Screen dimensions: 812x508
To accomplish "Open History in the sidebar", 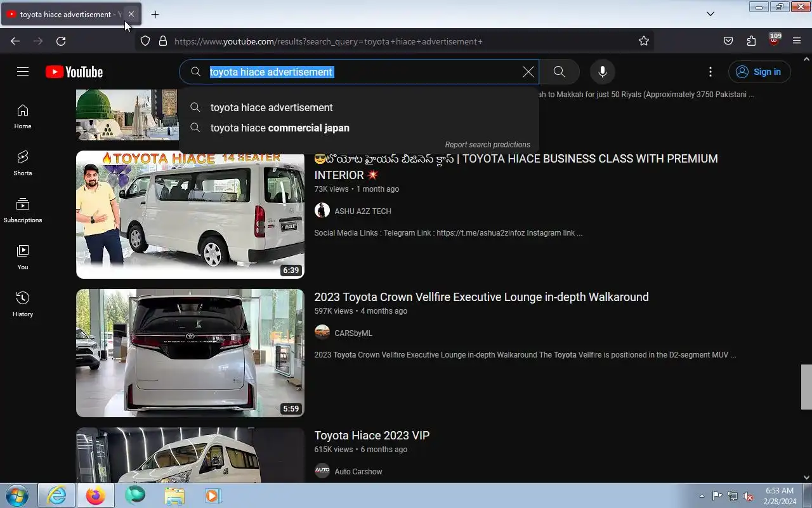I will point(23,305).
